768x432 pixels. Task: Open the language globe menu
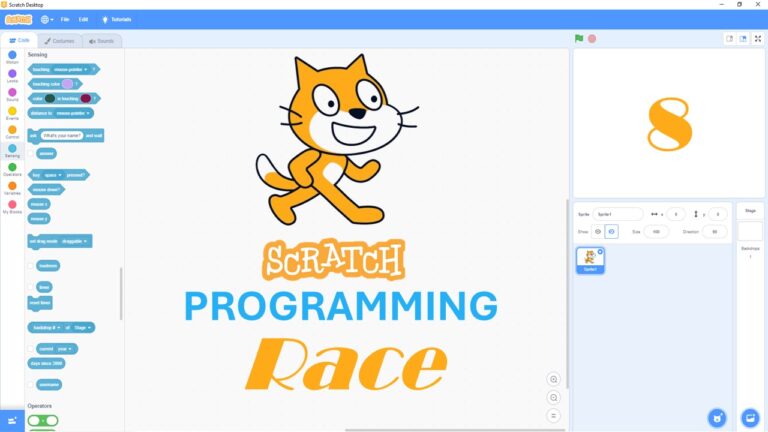(47, 20)
